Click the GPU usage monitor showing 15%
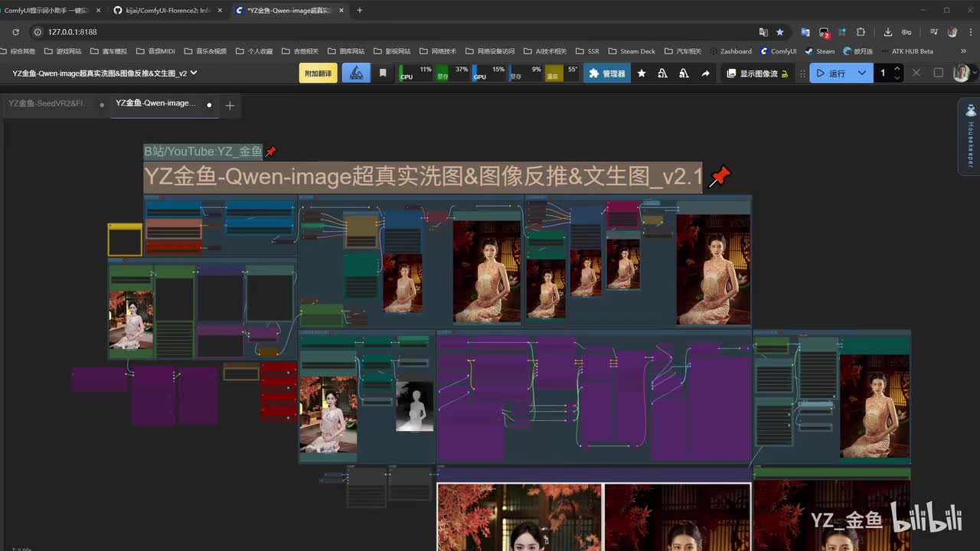 tap(489, 73)
